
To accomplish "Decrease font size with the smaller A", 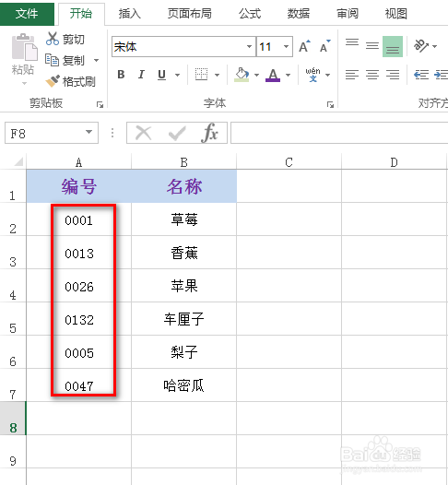I will point(325,46).
